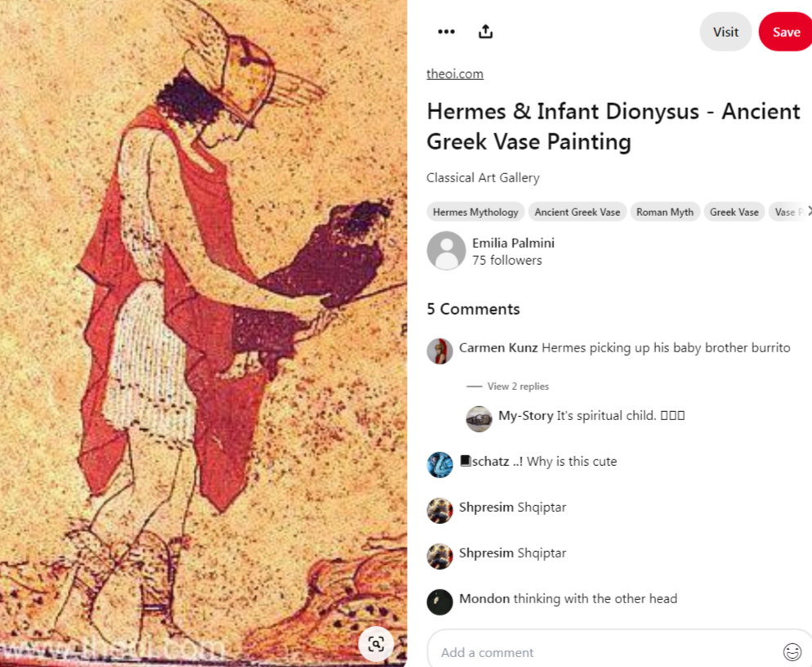Click Carmen Kunz's avatar
The width and height of the screenshot is (812, 667).
pyautogui.click(x=439, y=351)
